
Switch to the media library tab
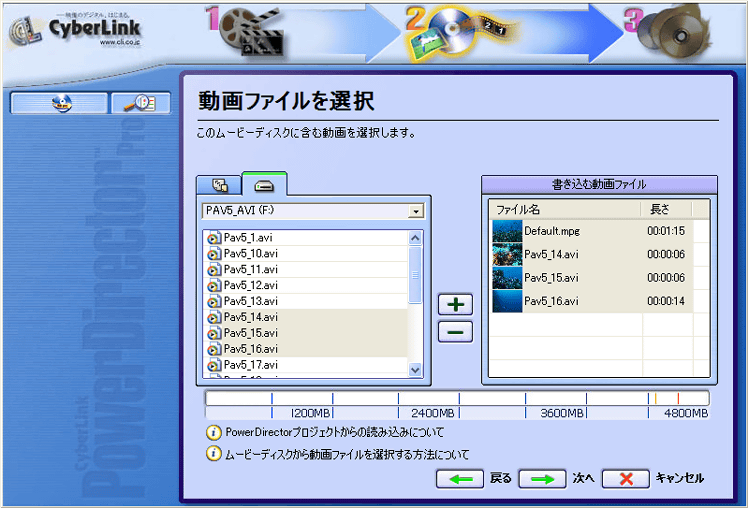point(219,185)
